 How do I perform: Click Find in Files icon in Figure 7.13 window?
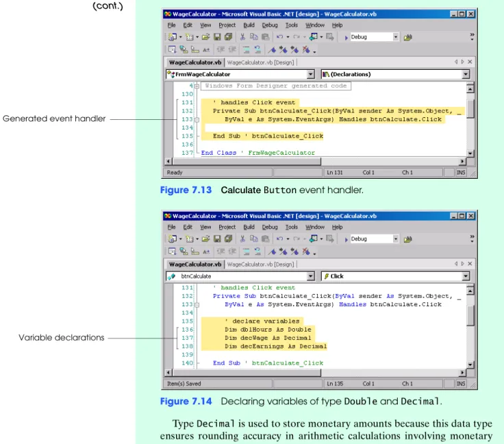pos(407,37)
